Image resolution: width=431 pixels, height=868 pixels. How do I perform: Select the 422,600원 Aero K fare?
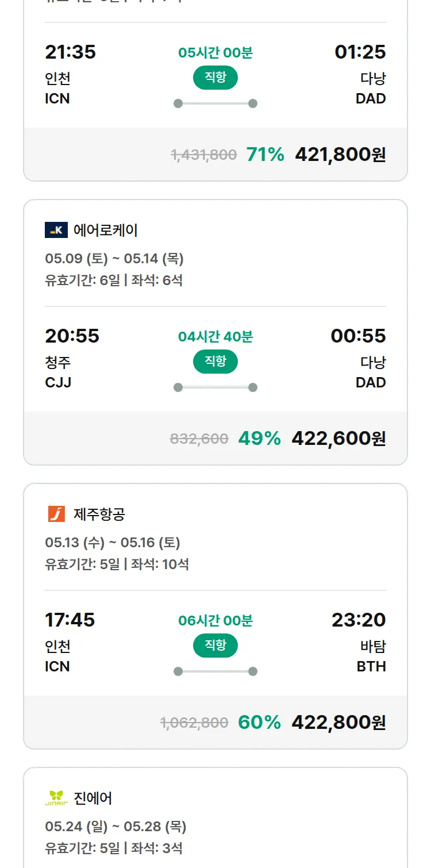point(338,438)
